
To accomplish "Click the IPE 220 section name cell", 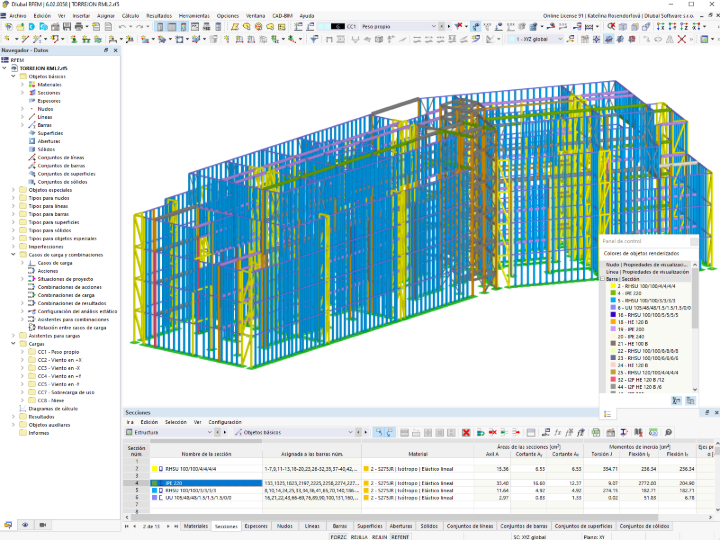I will pos(206,483).
